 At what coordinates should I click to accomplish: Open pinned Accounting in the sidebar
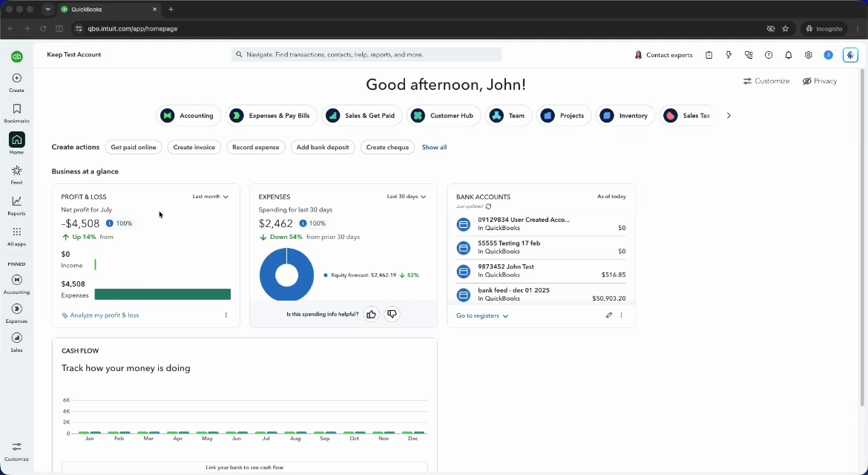(16, 284)
